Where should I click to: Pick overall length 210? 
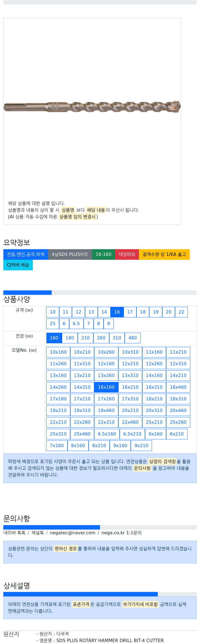coord(86,338)
